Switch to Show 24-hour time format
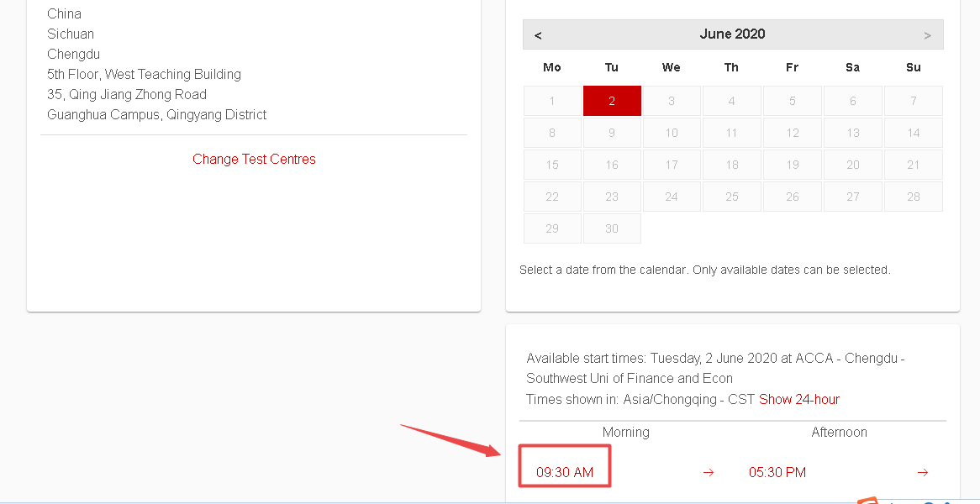This screenshot has width=980, height=504. [798, 399]
